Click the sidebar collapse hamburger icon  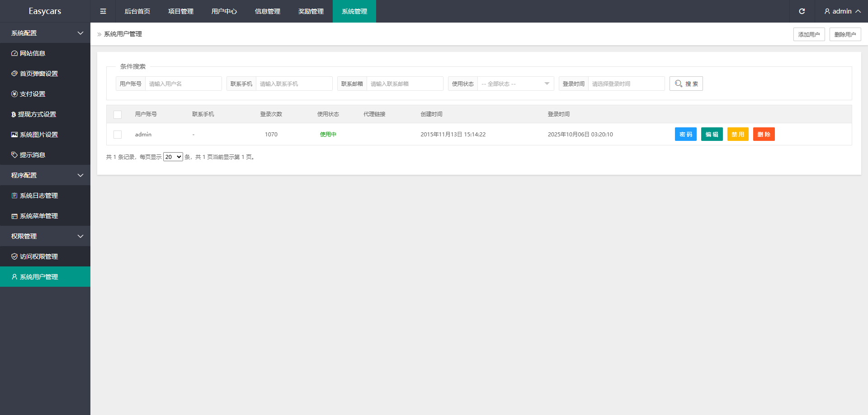point(103,11)
